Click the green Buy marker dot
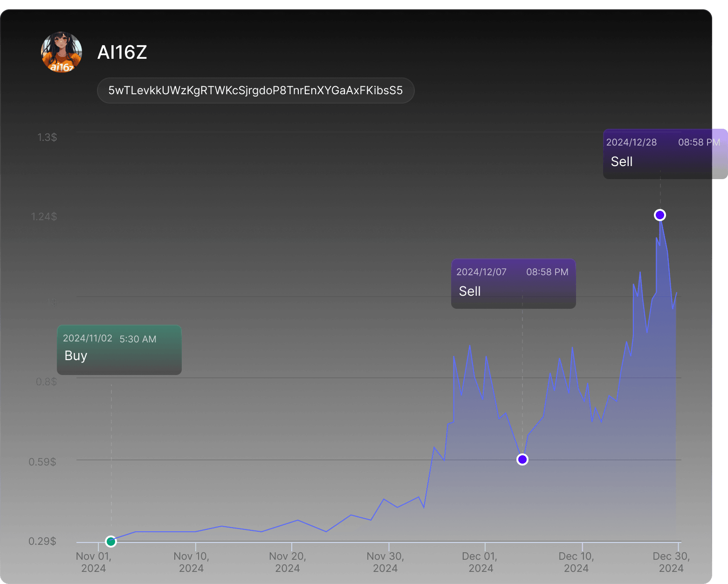Viewport: 728px width, 584px height. tap(111, 541)
